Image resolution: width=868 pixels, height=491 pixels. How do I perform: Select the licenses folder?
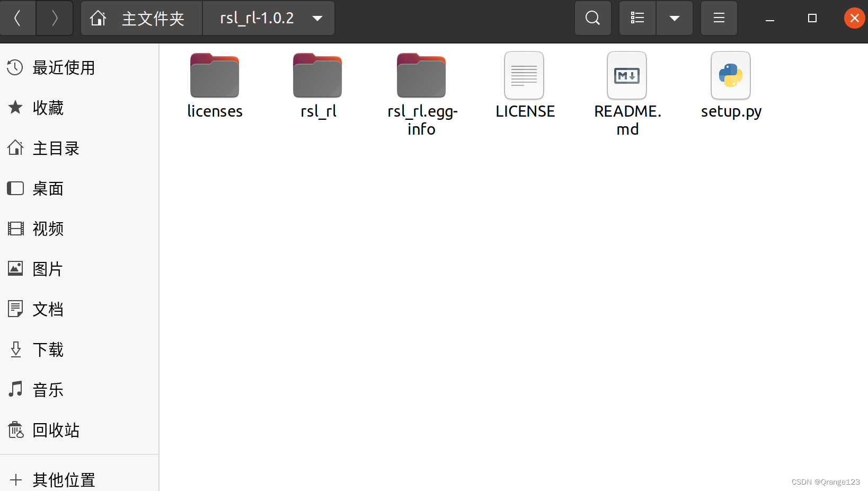[215, 86]
